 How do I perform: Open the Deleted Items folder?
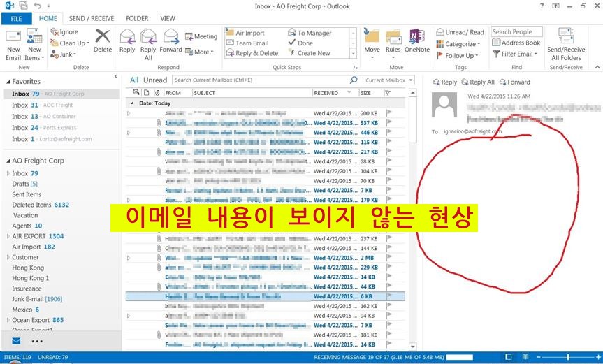[x=41, y=205]
